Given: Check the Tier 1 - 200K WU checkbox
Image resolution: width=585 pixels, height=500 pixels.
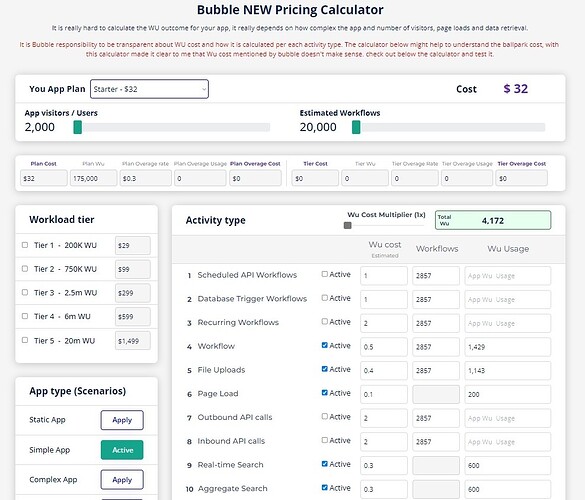Looking at the screenshot, I should pos(25,245).
